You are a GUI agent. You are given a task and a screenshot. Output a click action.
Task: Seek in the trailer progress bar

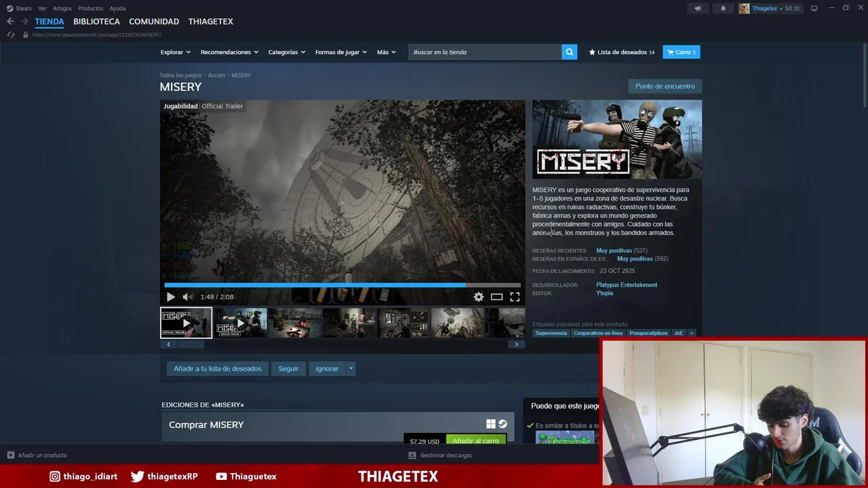[x=342, y=285]
